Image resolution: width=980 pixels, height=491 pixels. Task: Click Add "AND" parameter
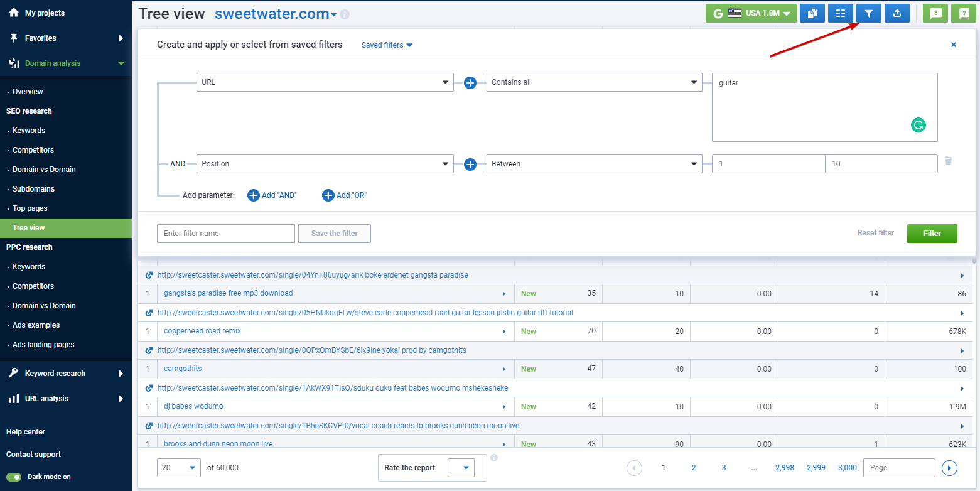pos(272,195)
